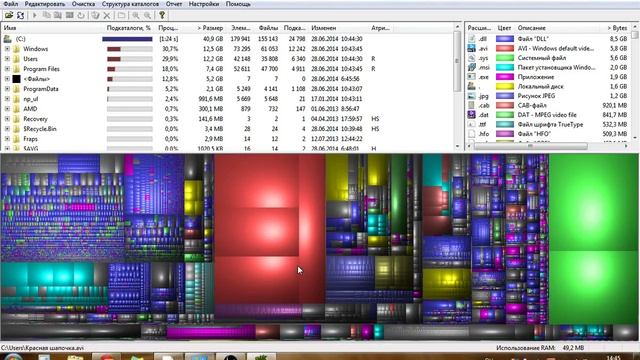Viewport: 640px width, 360px height.
Task: Click the Explorer here toolbar icon
Action: click(x=58, y=15)
